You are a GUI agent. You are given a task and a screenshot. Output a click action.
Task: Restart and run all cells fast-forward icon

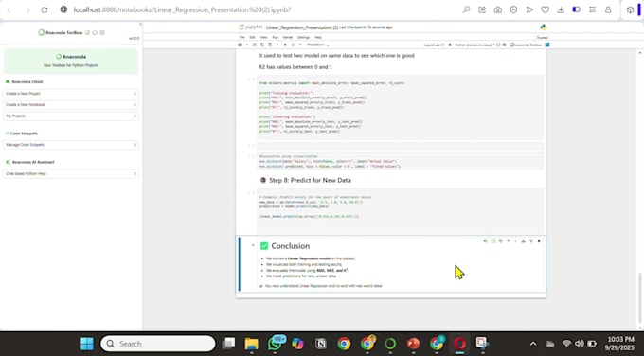point(300,44)
